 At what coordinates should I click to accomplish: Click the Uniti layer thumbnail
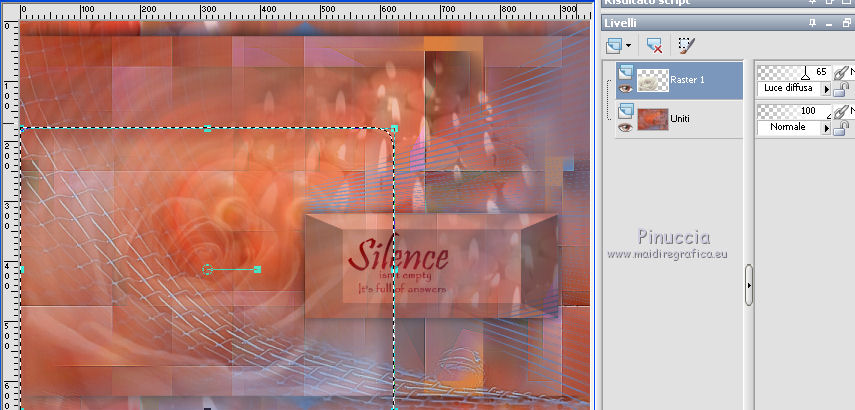tap(653, 119)
